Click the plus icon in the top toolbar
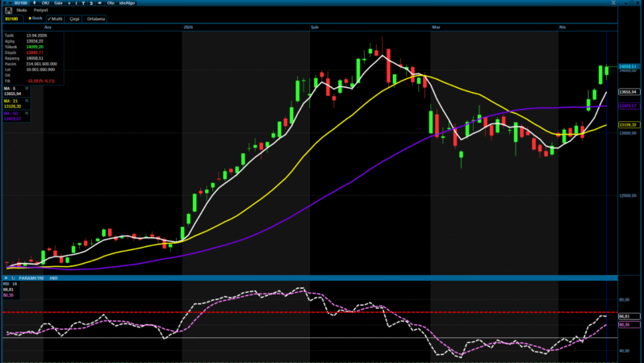This screenshot has width=644, height=363. [x=70, y=3]
